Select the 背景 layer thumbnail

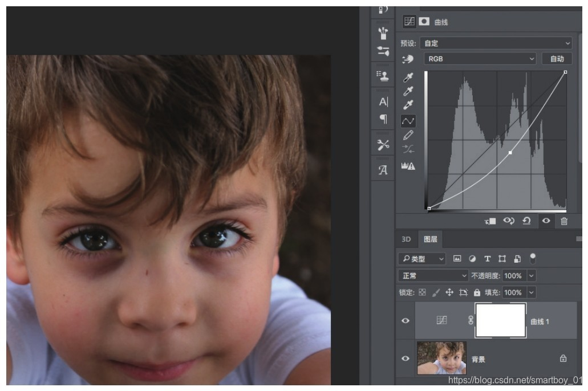coord(442,358)
